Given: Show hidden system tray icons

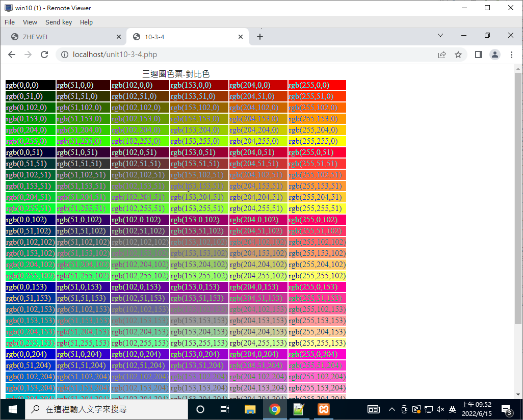Looking at the screenshot, I should coord(391,409).
